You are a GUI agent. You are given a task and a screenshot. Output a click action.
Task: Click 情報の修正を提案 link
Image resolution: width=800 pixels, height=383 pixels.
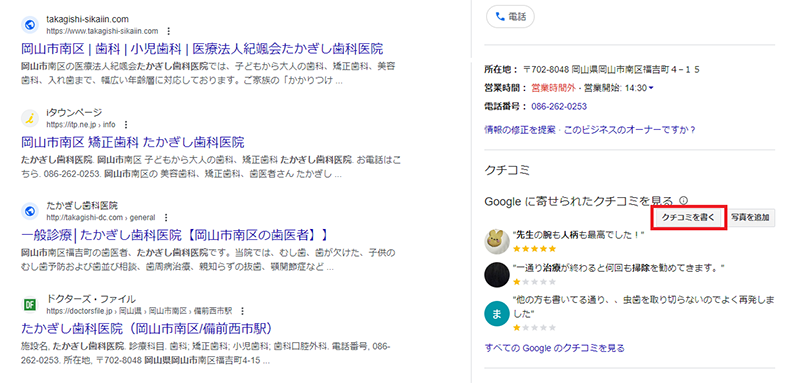point(520,130)
